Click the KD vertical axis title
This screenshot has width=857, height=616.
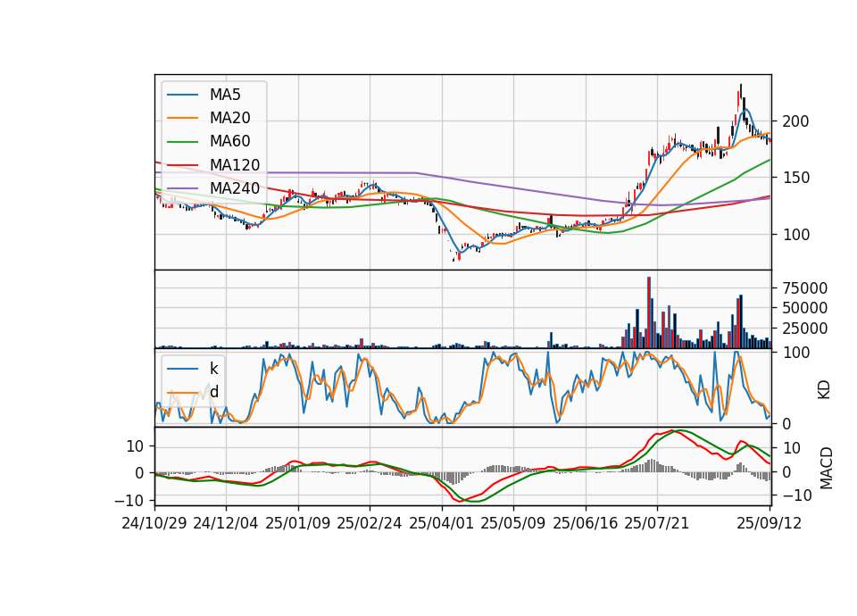tap(824, 389)
